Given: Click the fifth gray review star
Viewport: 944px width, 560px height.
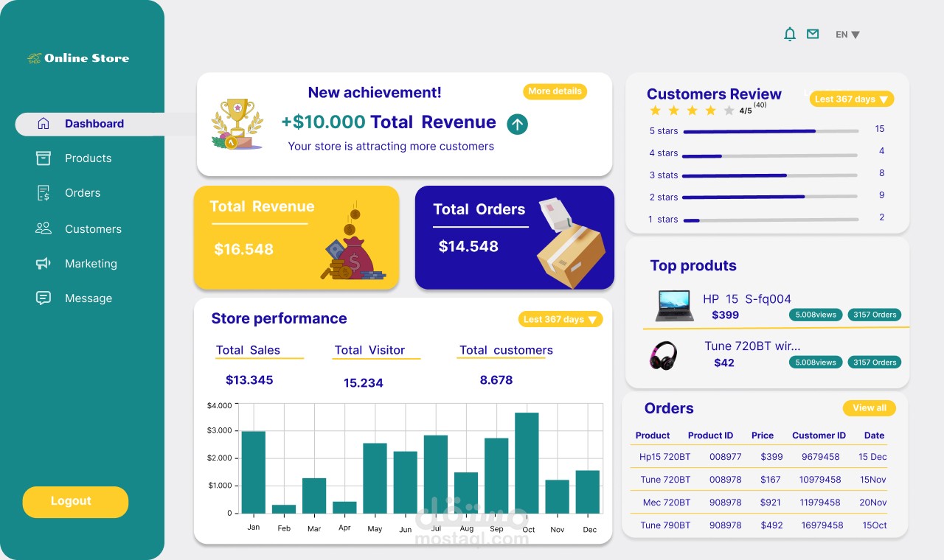Looking at the screenshot, I should point(729,111).
